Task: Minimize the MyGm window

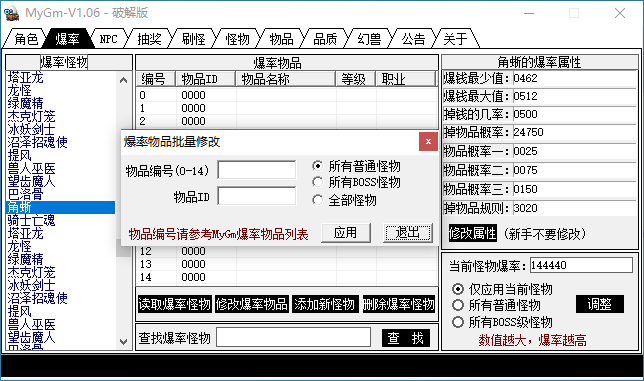Action: (529, 13)
